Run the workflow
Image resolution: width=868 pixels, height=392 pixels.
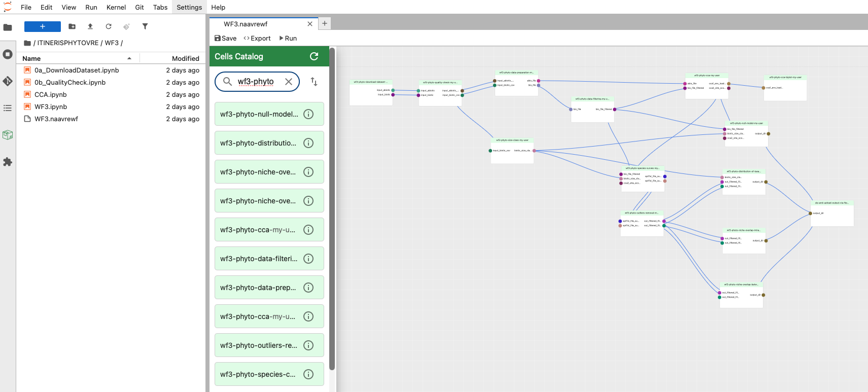[x=288, y=38]
